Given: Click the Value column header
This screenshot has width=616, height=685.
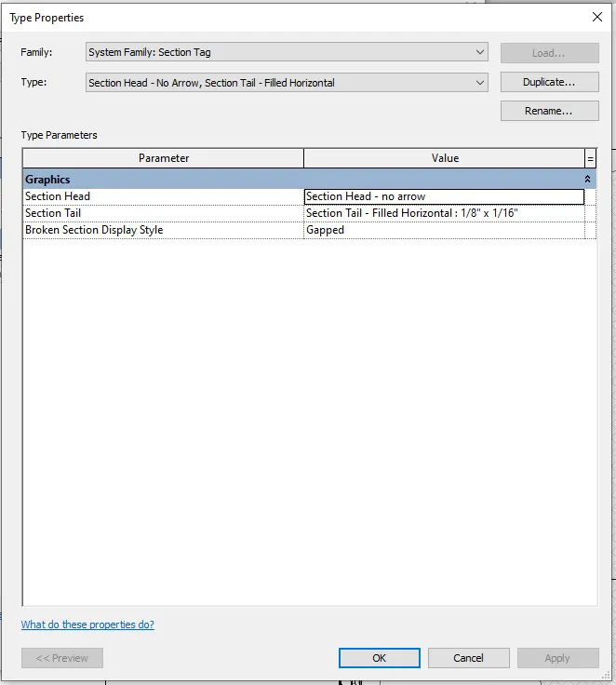Looking at the screenshot, I should point(445,158).
